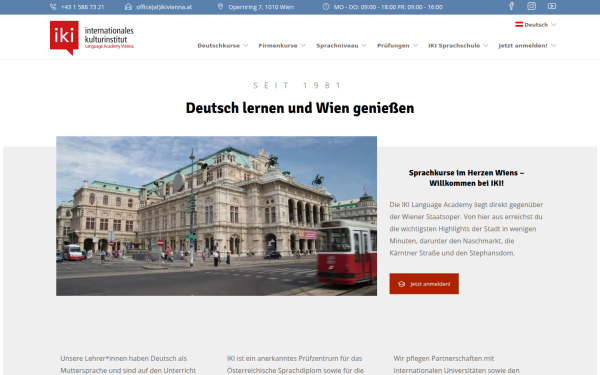
Task: Click the location pin icon
Action: click(220, 7)
